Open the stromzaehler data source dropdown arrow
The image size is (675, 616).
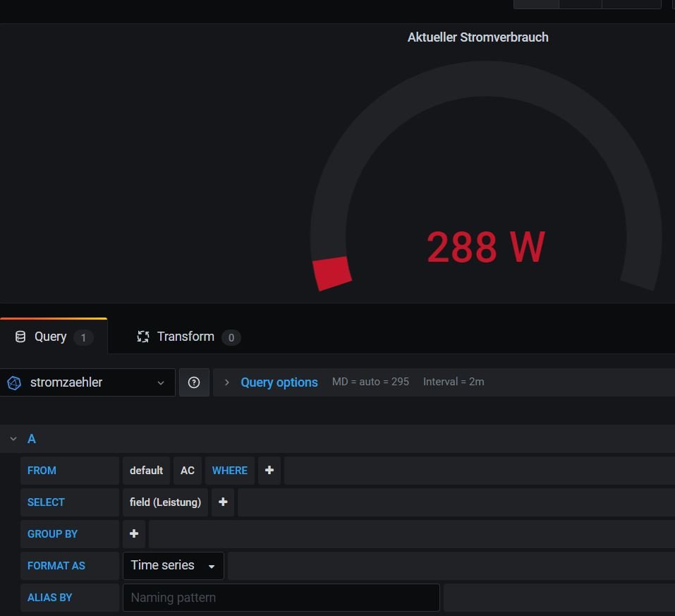[x=161, y=382]
